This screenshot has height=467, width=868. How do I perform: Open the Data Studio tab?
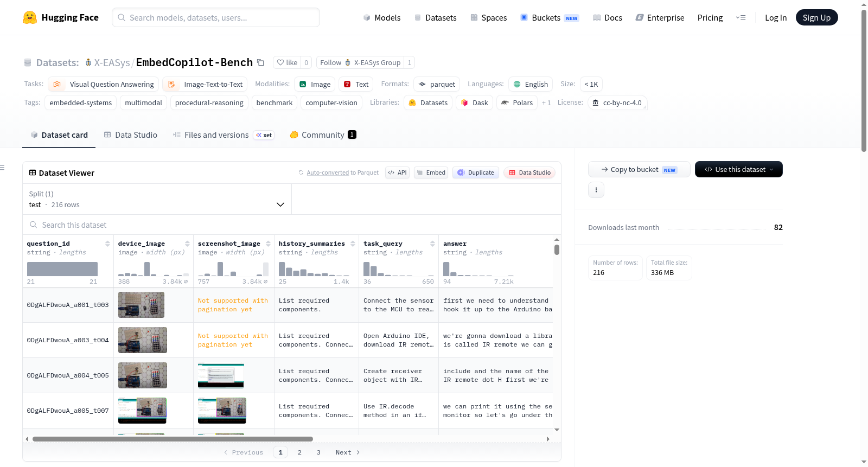click(130, 135)
